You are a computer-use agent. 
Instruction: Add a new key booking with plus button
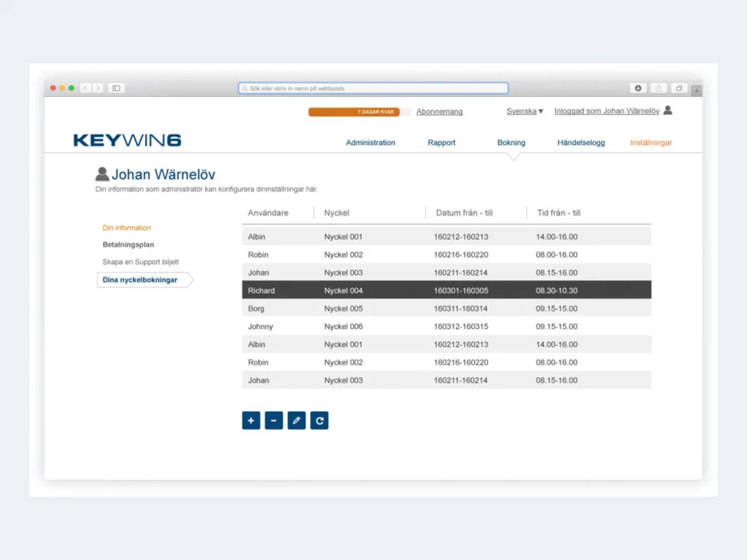point(251,421)
